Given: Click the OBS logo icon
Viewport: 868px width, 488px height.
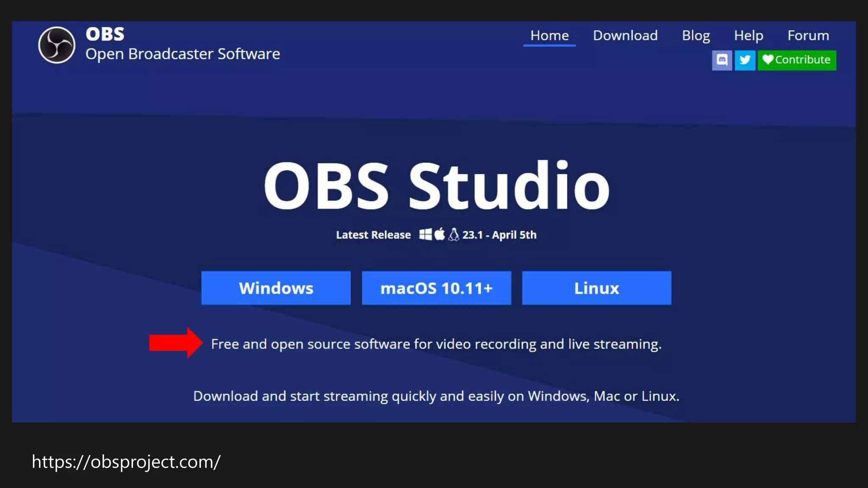Looking at the screenshot, I should point(57,45).
